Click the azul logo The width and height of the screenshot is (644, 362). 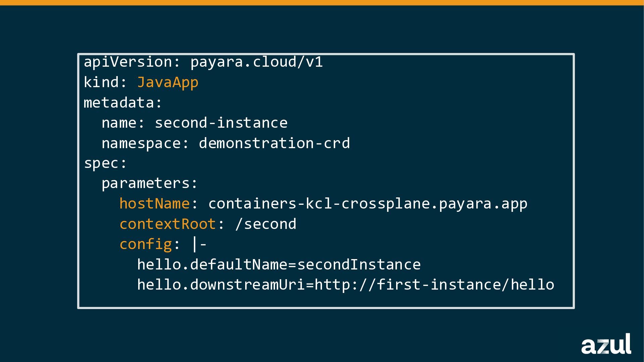pyautogui.click(x=606, y=344)
